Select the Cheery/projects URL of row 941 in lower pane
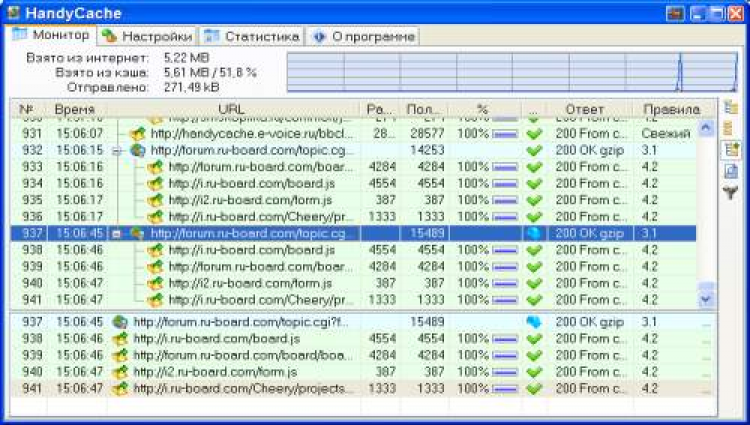Image resolution: width=750 pixels, height=425 pixels. (243, 389)
